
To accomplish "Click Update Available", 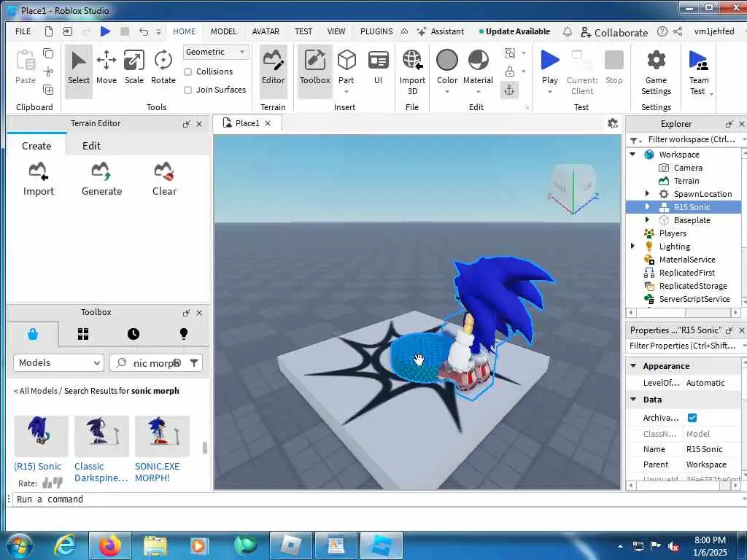I will coord(514,31).
